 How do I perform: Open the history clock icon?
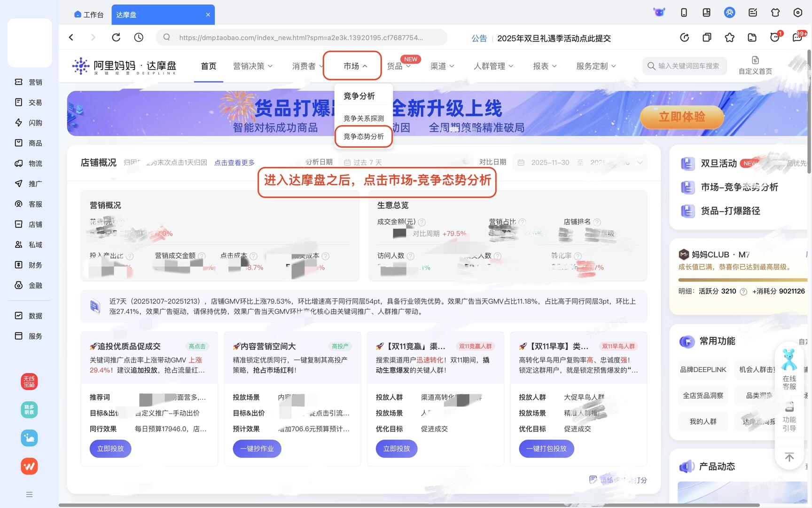pyautogui.click(x=139, y=37)
